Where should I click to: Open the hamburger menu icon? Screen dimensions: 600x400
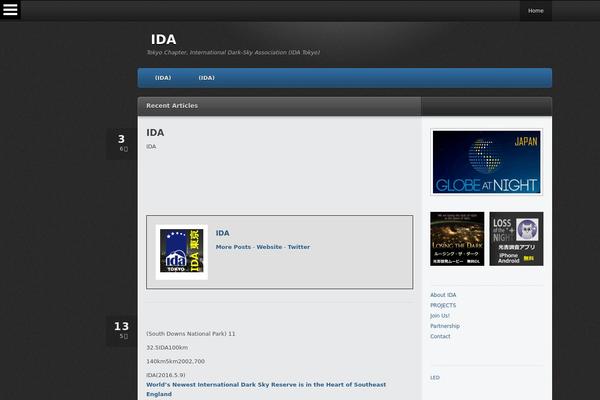click(10, 9)
